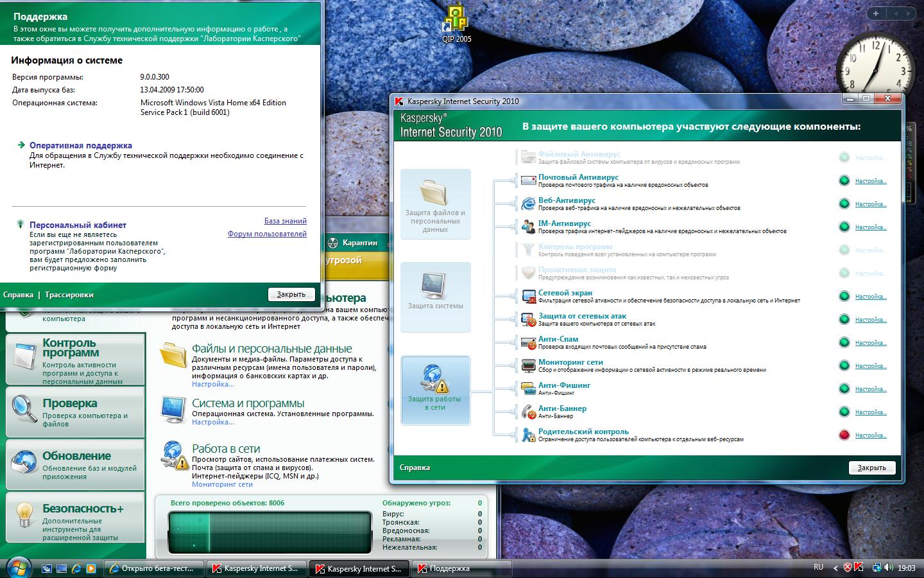The width and height of the screenshot is (924, 578).
Task: Click the Анти-Фишинг component icon
Action: point(528,389)
